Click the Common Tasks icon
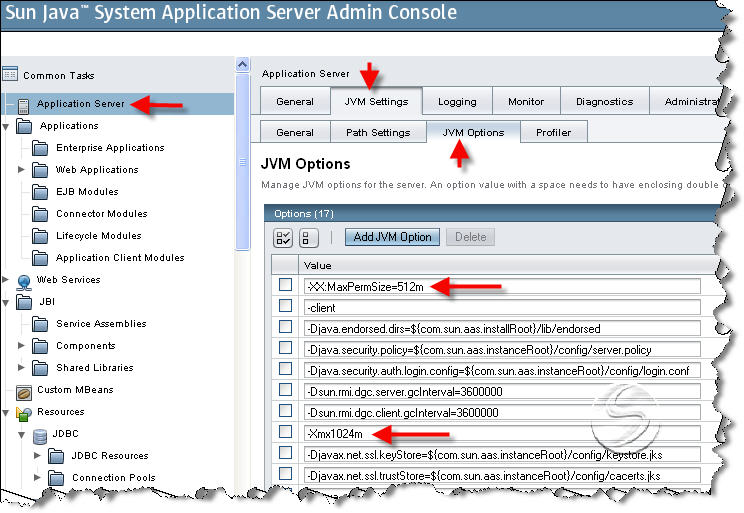Viewport: 744px width, 513px height. (x=10, y=74)
